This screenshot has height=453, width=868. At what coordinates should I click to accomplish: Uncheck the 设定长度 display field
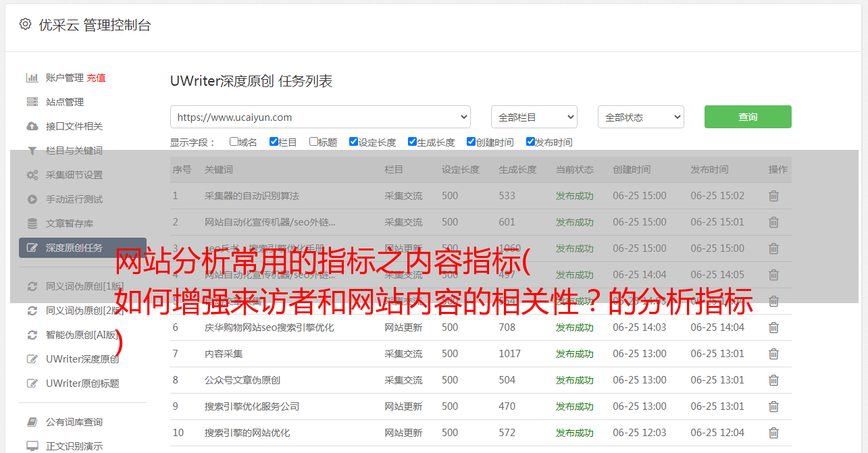click(x=353, y=142)
